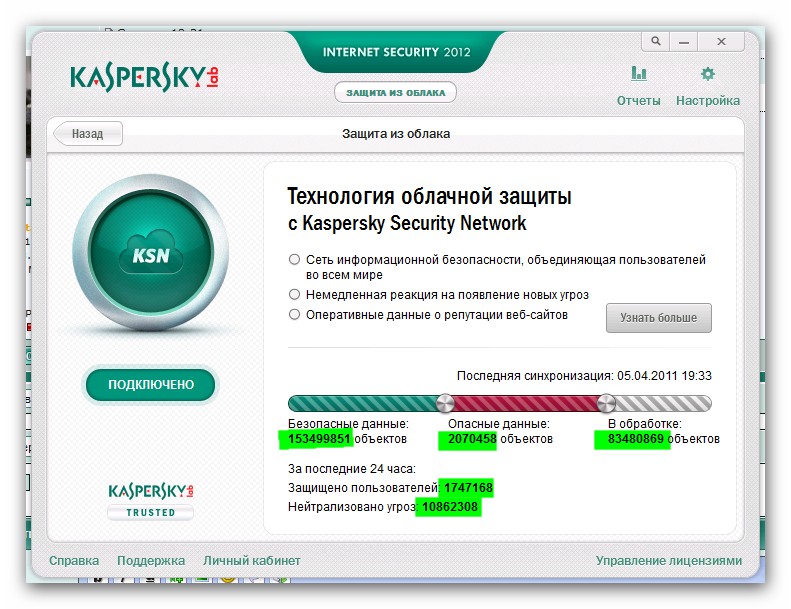Minimize the Kaspersky window
Image resolution: width=791 pixels, height=609 pixels.
[684, 41]
